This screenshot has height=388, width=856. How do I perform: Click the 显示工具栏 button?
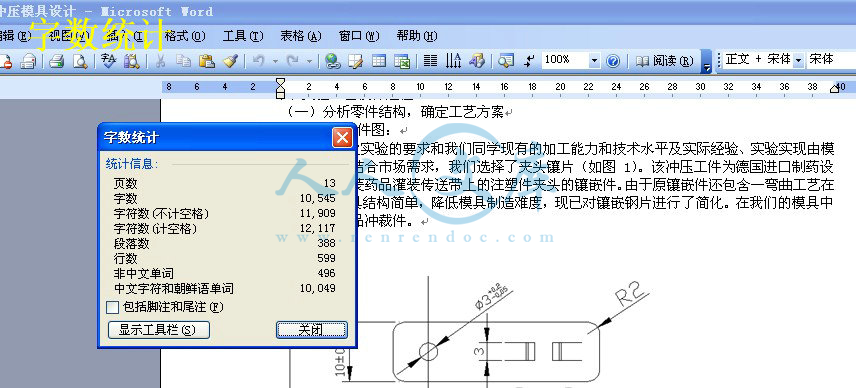tap(159, 330)
